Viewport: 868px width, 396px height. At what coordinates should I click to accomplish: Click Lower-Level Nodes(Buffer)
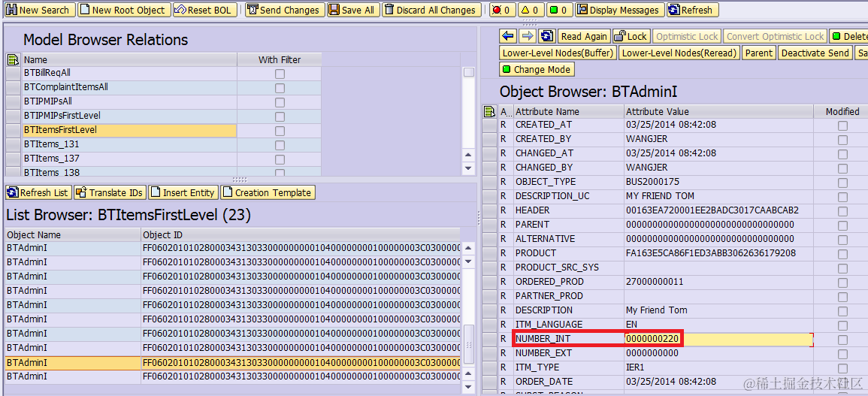[558, 53]
